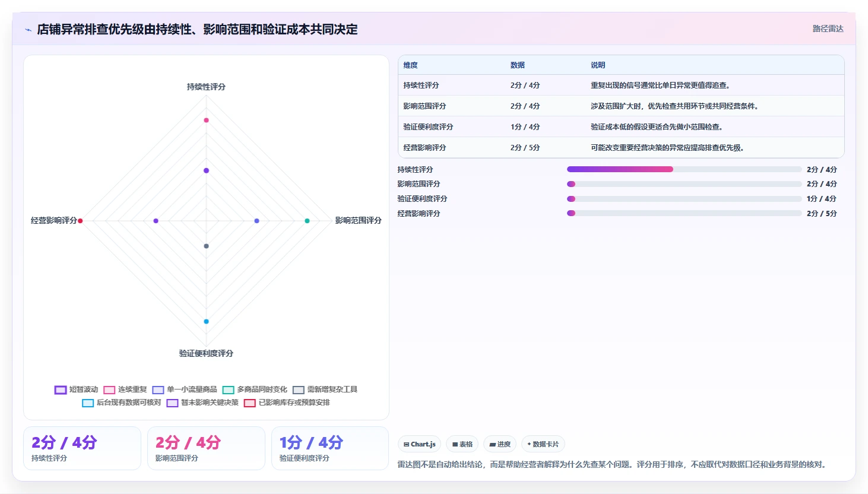Click the 影响范围评分 progress bar
This screenshot has height=494, width=868.
click(x=684, y=184)
